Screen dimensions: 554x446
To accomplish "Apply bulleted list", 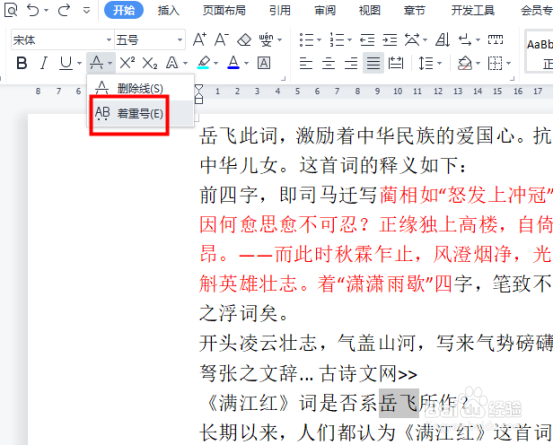I will [x=307, y=40].
